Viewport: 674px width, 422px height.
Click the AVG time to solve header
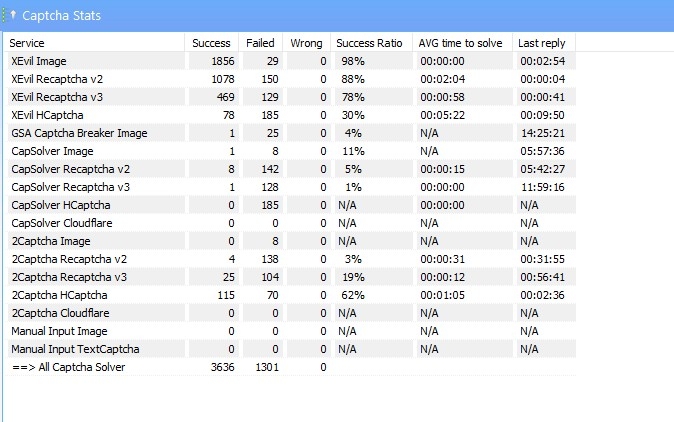click(463, 43)
